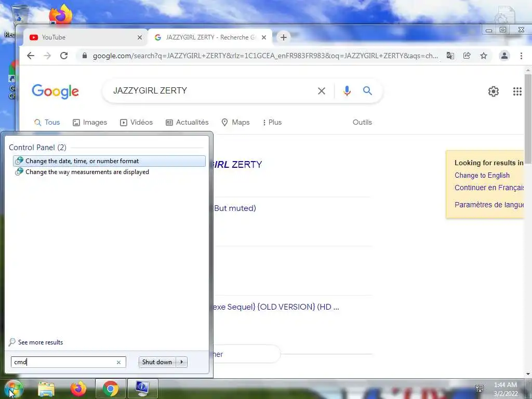This screenshot has width=532, height=399.
Task: Open a new Chrome tab with plus button
Action: point(284,37)
